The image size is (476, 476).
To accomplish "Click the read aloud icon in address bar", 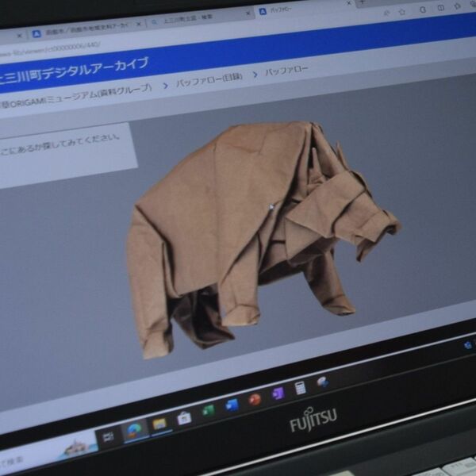I will (387, 13).
